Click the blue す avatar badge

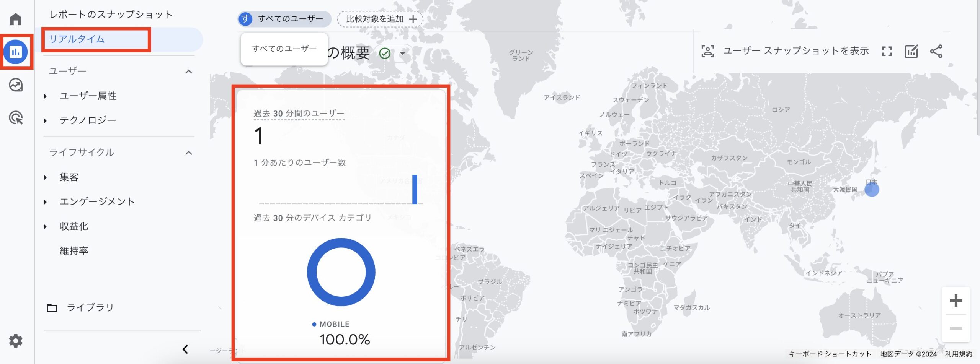(245, 19)
